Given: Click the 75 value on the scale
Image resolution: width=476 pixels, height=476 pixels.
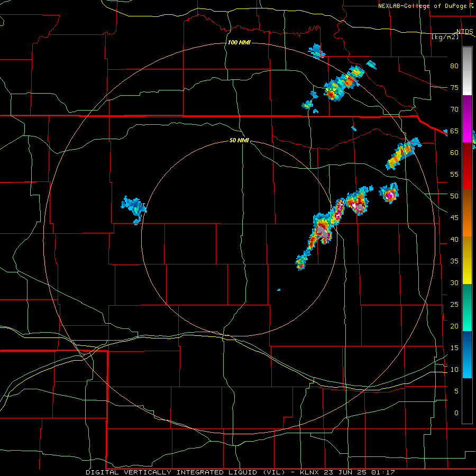Looking at the screenshot, I should [454, 88].
